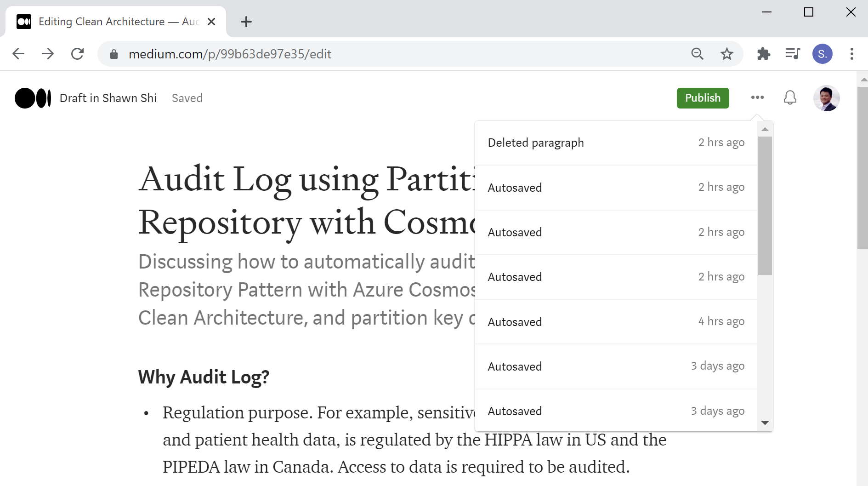Click the Publish button
Image resolution: width=868 pixels, height=486 pixels.
point(703,98)
